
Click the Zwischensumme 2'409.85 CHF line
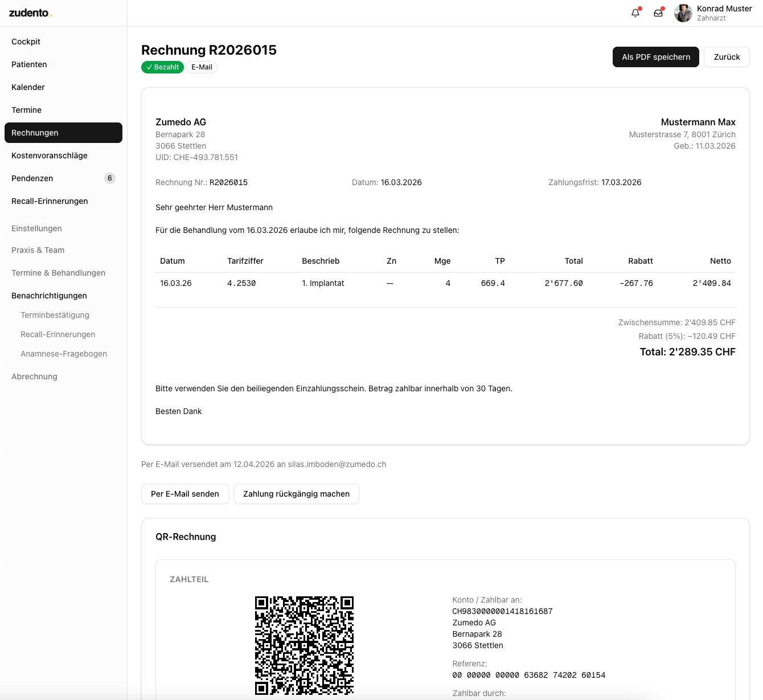pos(676,322)
